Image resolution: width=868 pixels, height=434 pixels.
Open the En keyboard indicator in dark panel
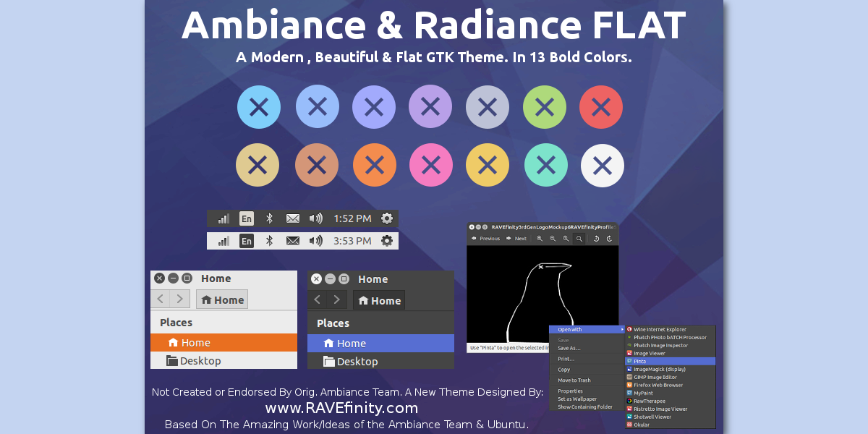coord(247,218)
